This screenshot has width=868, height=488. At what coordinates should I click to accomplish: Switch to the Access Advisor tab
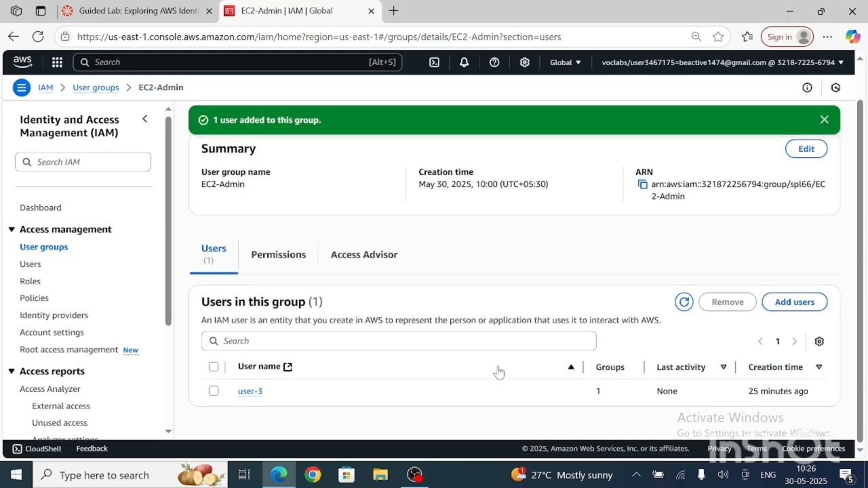point(364,254)
